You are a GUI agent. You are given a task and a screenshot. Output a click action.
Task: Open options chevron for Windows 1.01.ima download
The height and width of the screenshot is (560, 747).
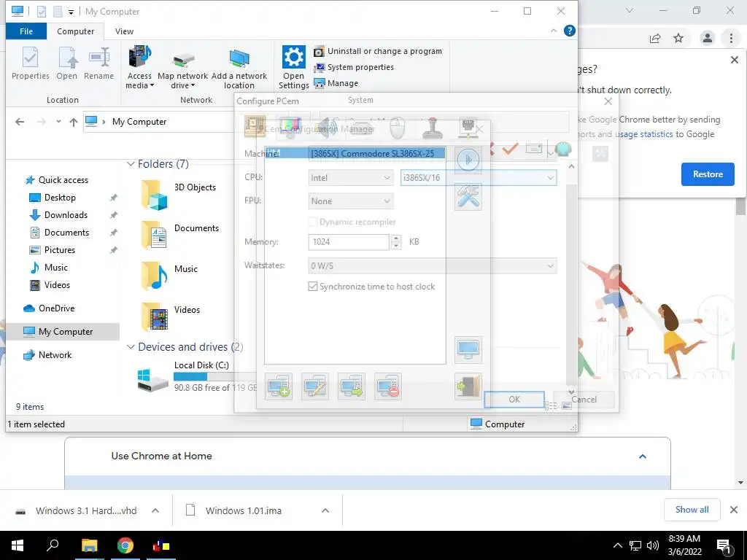coord(325,510)
